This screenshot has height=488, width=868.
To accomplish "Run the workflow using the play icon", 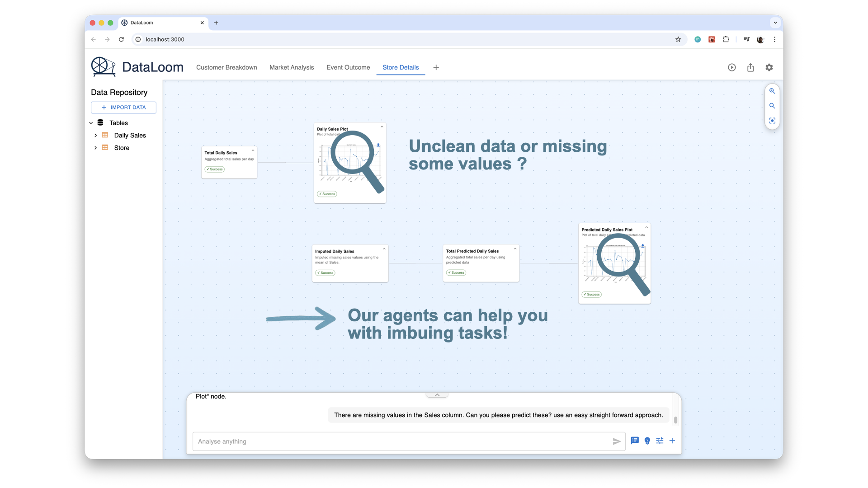I will 731,67.
